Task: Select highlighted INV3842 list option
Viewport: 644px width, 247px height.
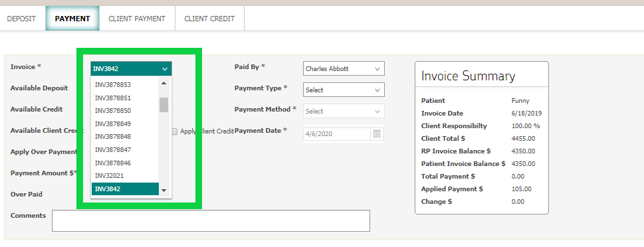Action: click(125, 189)
